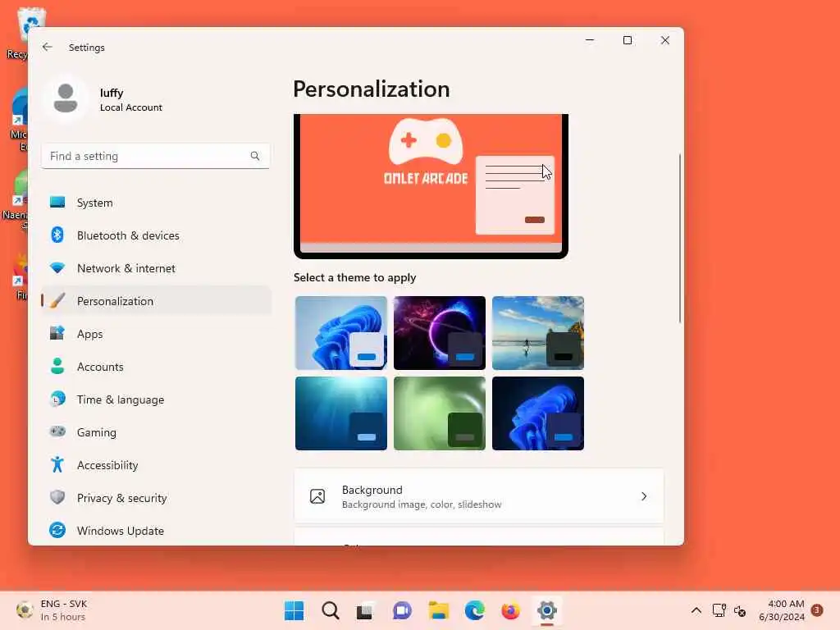Open Background image, color, slideshow row
The width and height of the screenshot is (840, 630).
point(478,496)
